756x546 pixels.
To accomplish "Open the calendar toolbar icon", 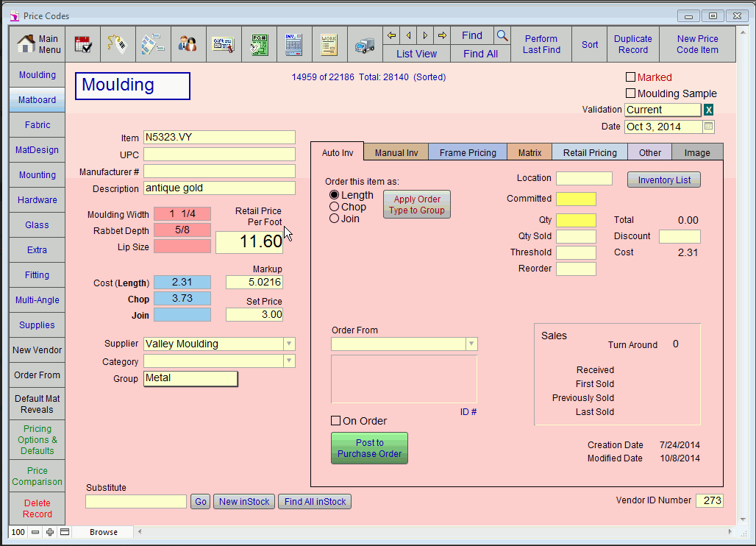I will 83,43.
